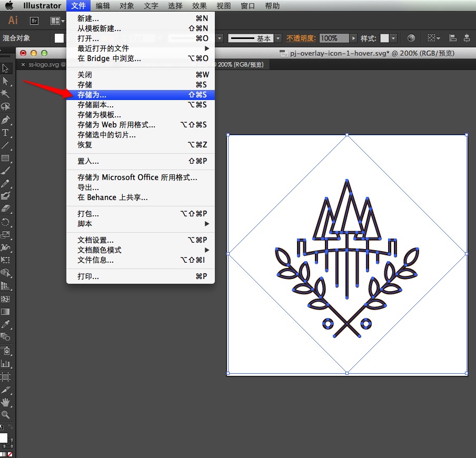
Task: Select the Rectangle shape tool
Action: coord(6,158)
